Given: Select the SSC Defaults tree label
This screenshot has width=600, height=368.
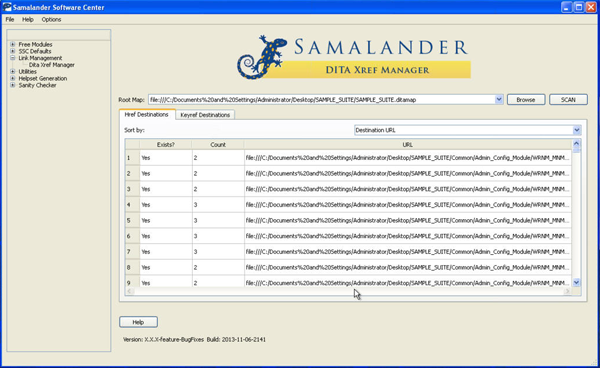Looking at the screenshot, I should pos(35,51).
